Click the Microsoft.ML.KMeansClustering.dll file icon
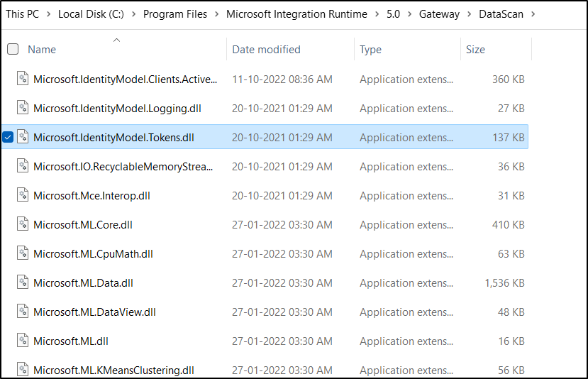 (23, 370)
